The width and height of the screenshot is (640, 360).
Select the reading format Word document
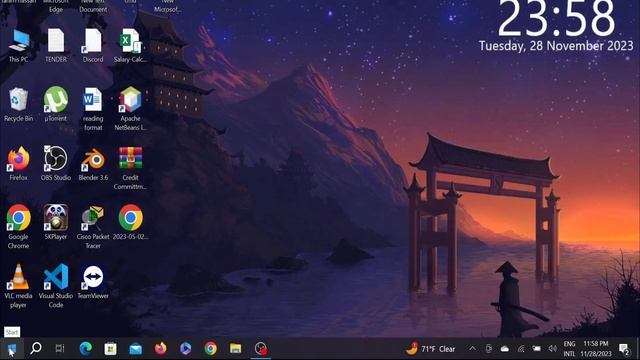[x=93, y=109]
